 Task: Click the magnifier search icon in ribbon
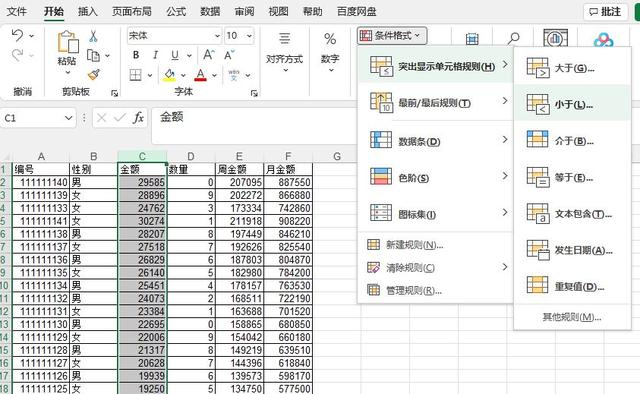pos(513,39)
